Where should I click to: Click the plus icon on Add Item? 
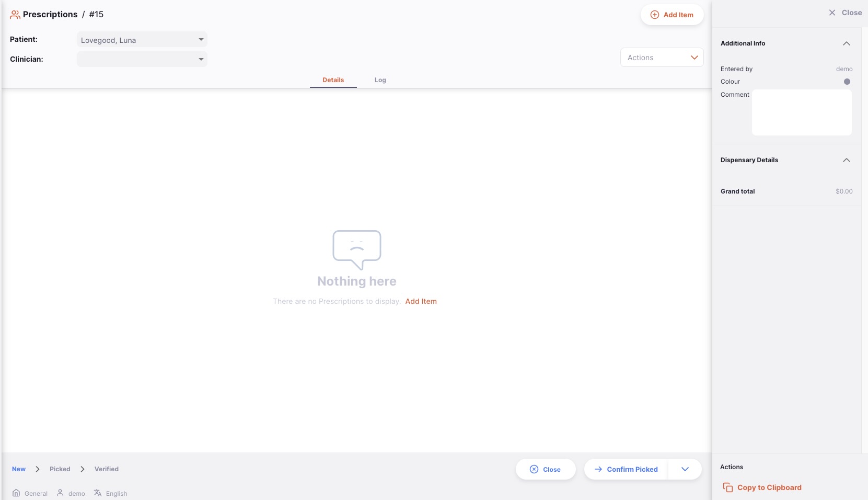(654, 15)
